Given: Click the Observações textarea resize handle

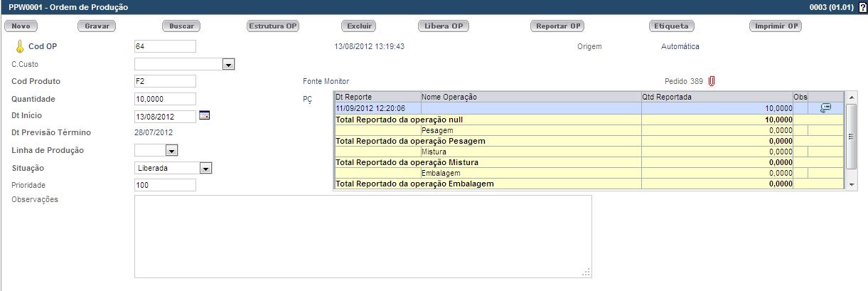Looking at the screenshot, I should [586, 273].
